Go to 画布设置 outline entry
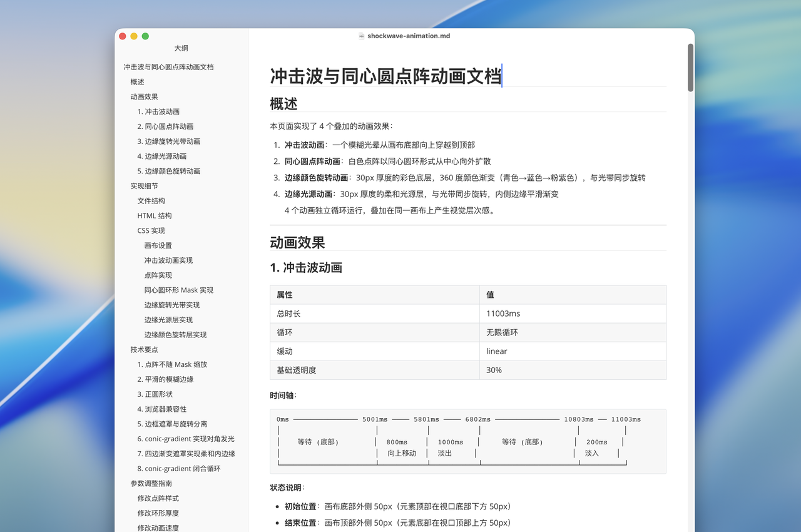 [x=158, y=245]
